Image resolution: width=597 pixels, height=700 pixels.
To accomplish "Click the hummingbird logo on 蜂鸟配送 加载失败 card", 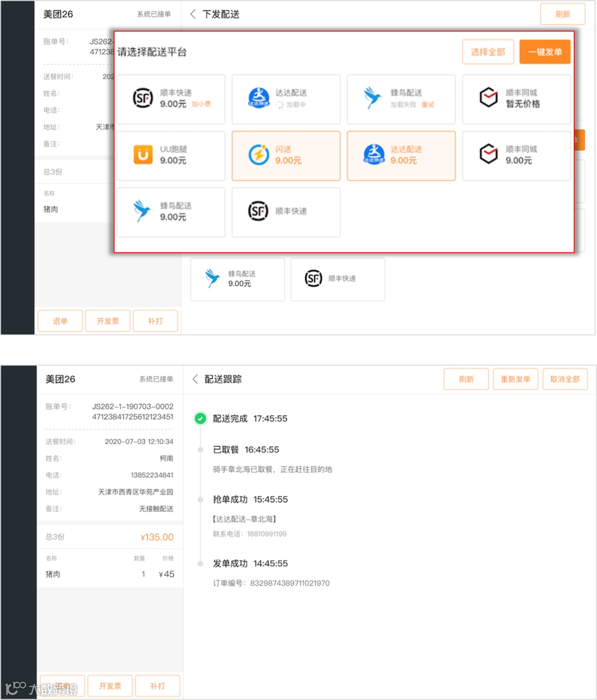I will (x=373, y=98).
